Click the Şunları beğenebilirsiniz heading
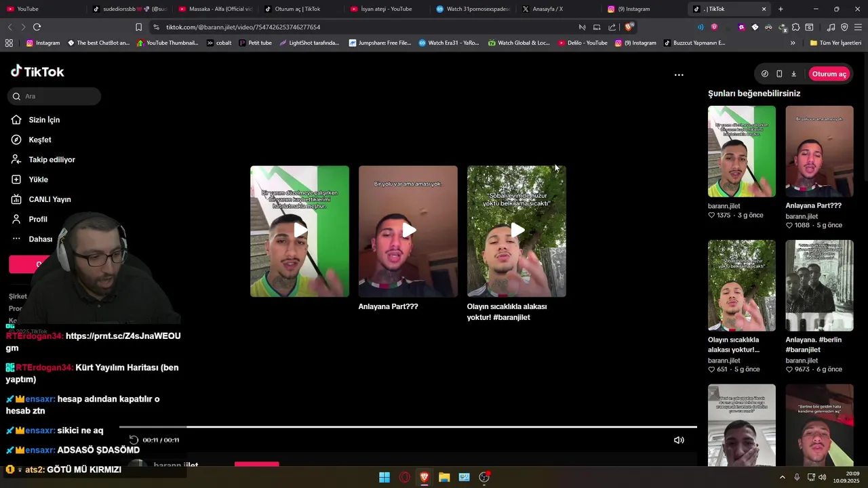Image resolution: width=868 pixels, height=488 pixels. pos(754,94)
